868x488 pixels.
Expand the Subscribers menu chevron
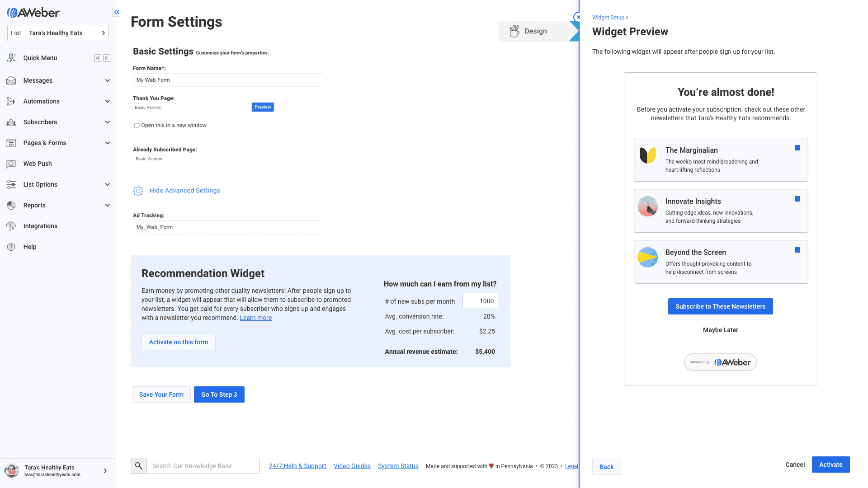click(x=108, y=122)
